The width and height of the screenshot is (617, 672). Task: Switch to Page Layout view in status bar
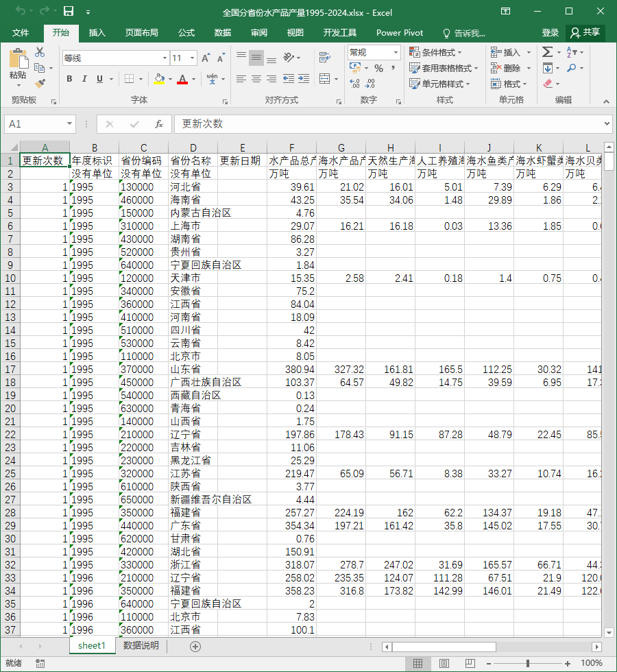point(444,664)
